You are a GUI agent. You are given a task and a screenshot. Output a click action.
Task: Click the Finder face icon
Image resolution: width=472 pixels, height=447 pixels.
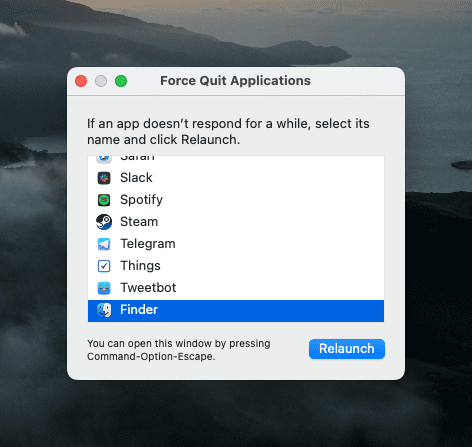click(x=104, y=310)
